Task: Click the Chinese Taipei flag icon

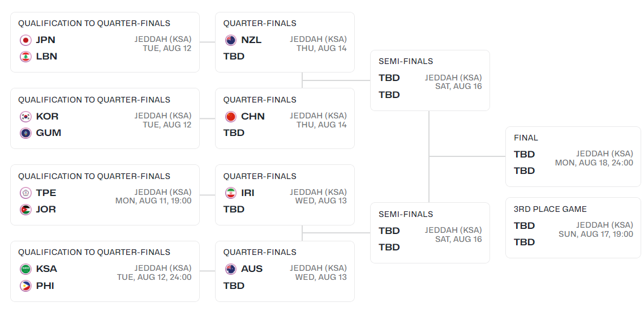Action: [x=25, y=193]
